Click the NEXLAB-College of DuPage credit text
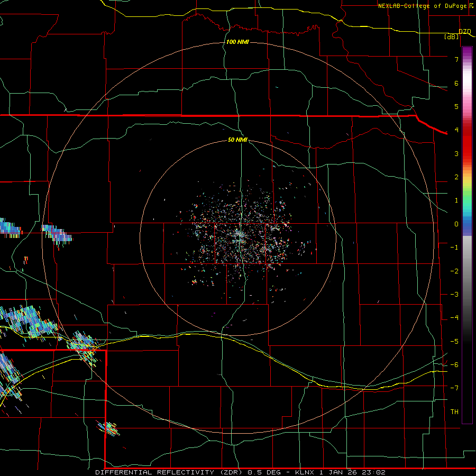Screen dimensions: 476x476 coord(422,6)
